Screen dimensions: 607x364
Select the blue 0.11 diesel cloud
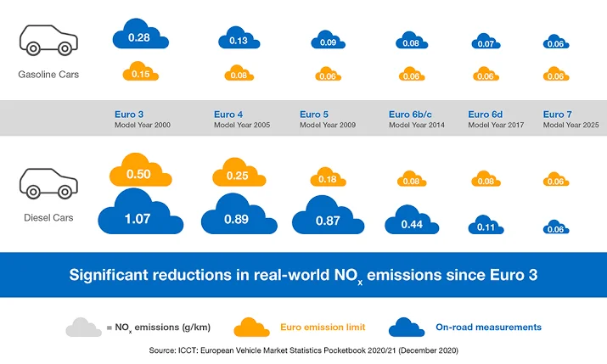486,225
